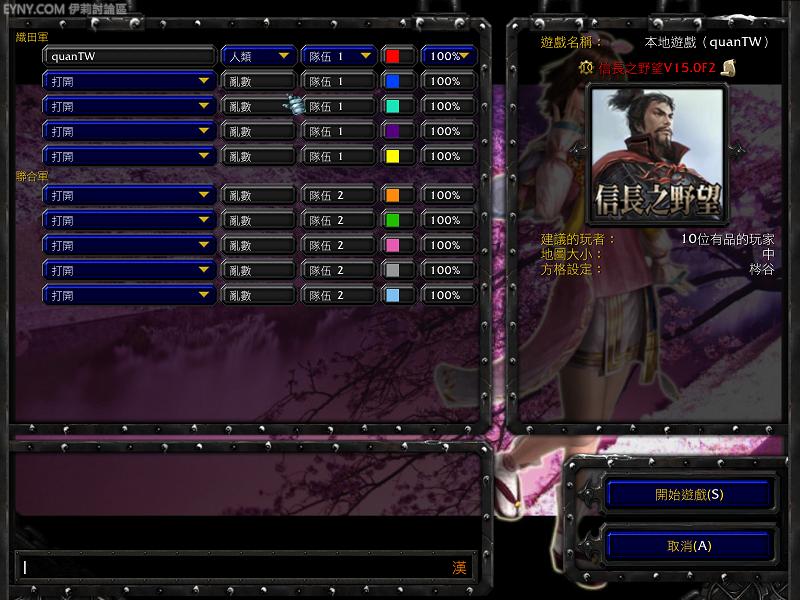The image size is (800, 600).
Task: Click the 聯合軍 team header label
Action: point(32,176)
